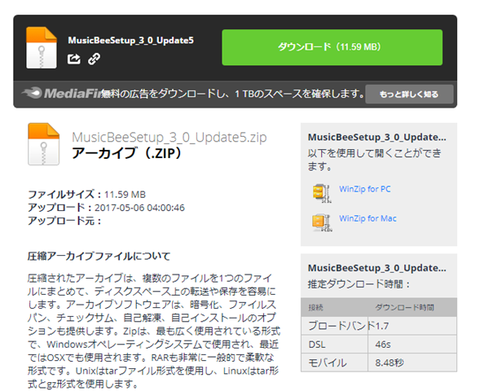Click the large orange ZIP archive icon
Screen dimensions: 480x391
tap(44, 144)
